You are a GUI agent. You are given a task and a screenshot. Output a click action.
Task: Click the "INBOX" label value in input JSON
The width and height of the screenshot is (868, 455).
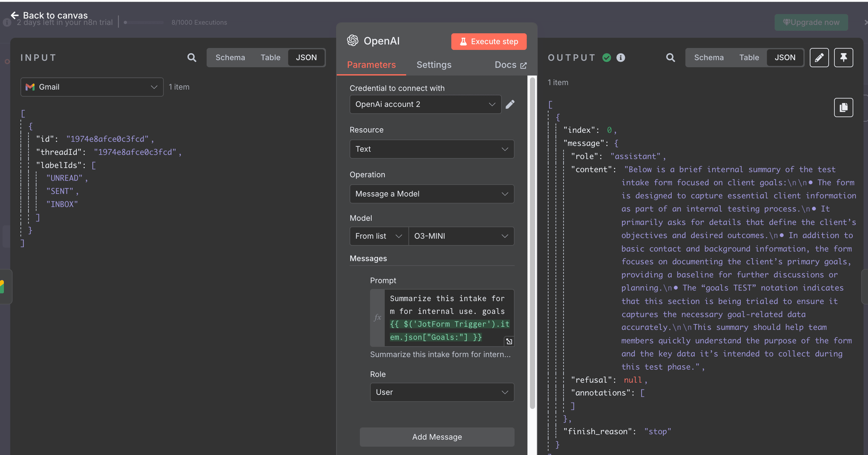click(x=62, y=204)
